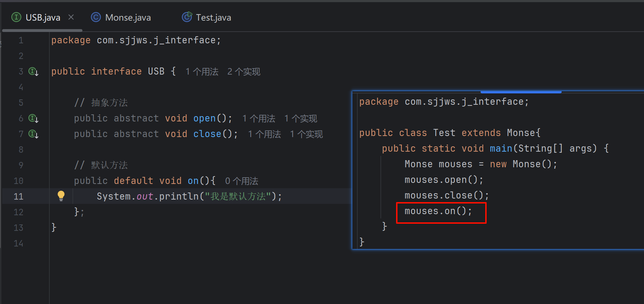Screen dimensions: 644x304
Task: Open the yellow light bulb intention actions
Action: pos(61,196)
